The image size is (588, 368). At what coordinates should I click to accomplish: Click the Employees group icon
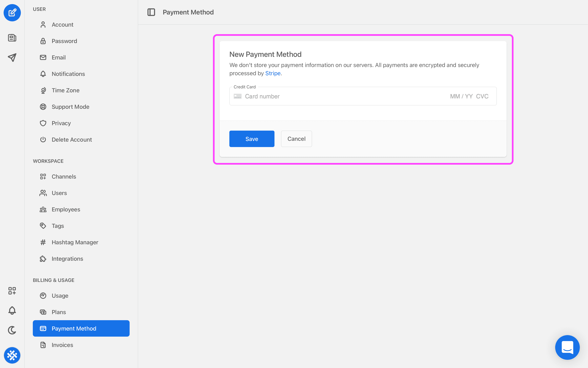pos(43,210)
